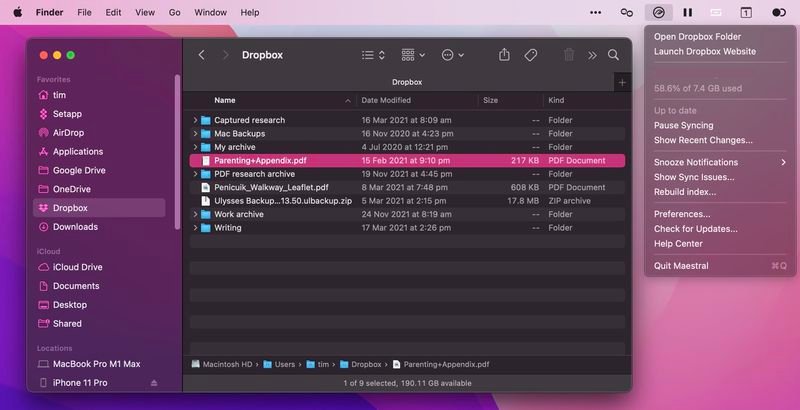This screenshot has height=410, width=800.
Task: Open the Window menu
Action: point(210,13)
